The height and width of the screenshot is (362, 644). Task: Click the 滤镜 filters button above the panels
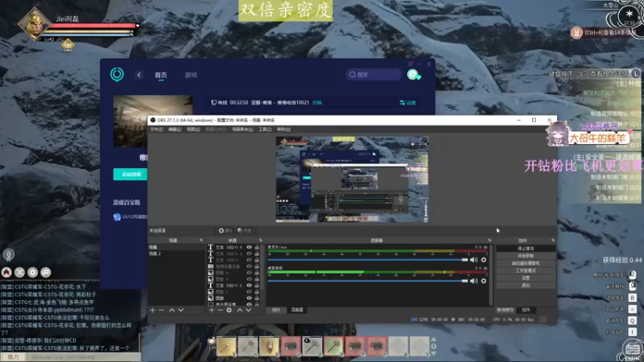[245, 231]
